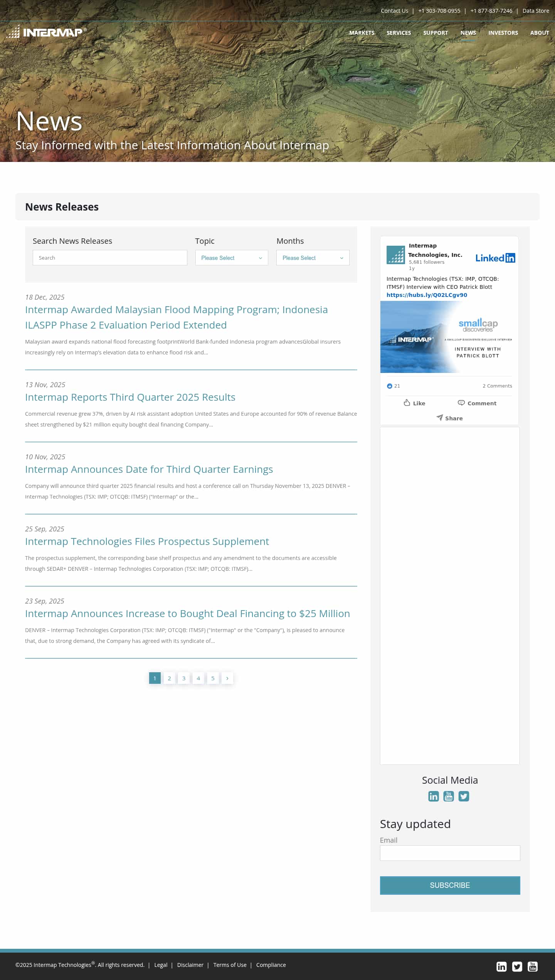Screen dimensions: 555x980
Task: Click the date 13 Nov, 2025
Action: 45,385
